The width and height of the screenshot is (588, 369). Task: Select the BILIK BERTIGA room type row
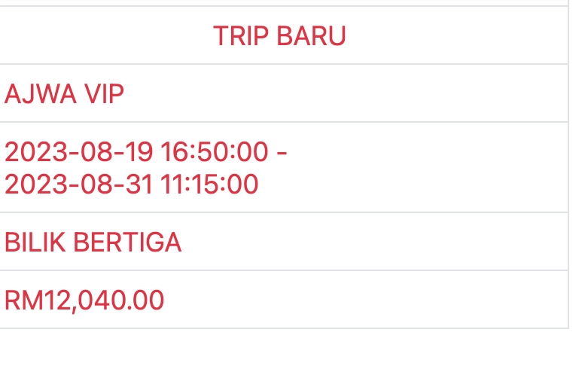click(x=93, y=242)
